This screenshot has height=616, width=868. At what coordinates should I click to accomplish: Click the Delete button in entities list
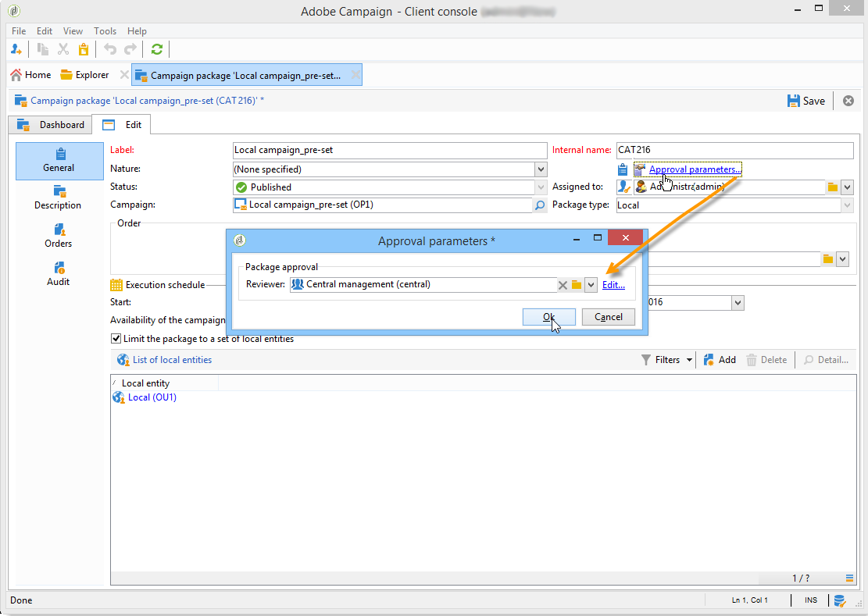(x=766, y=360)
